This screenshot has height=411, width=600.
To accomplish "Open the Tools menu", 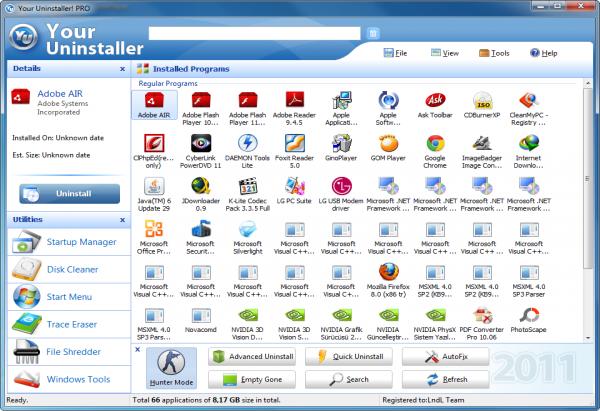I will (x=494, y=53).
